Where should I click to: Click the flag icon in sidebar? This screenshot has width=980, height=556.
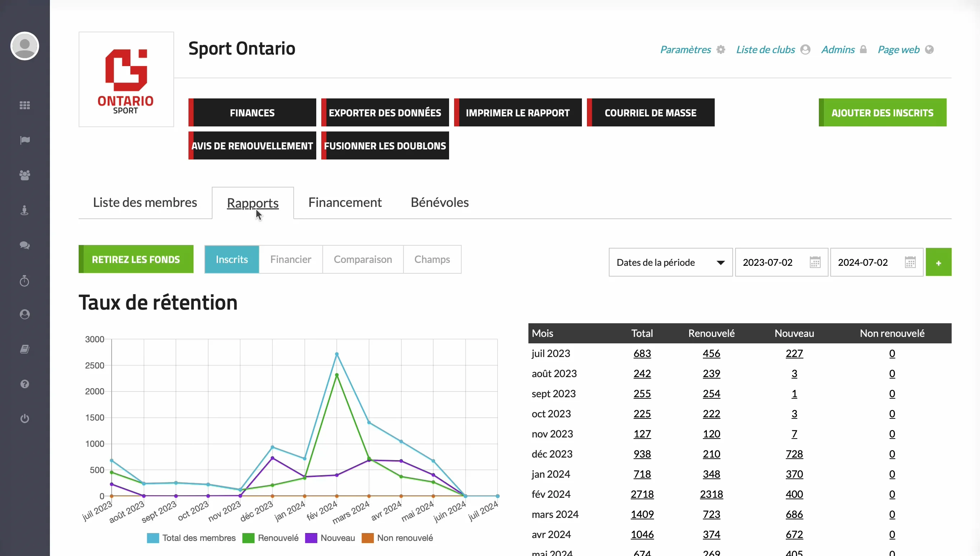pos(24,140)
